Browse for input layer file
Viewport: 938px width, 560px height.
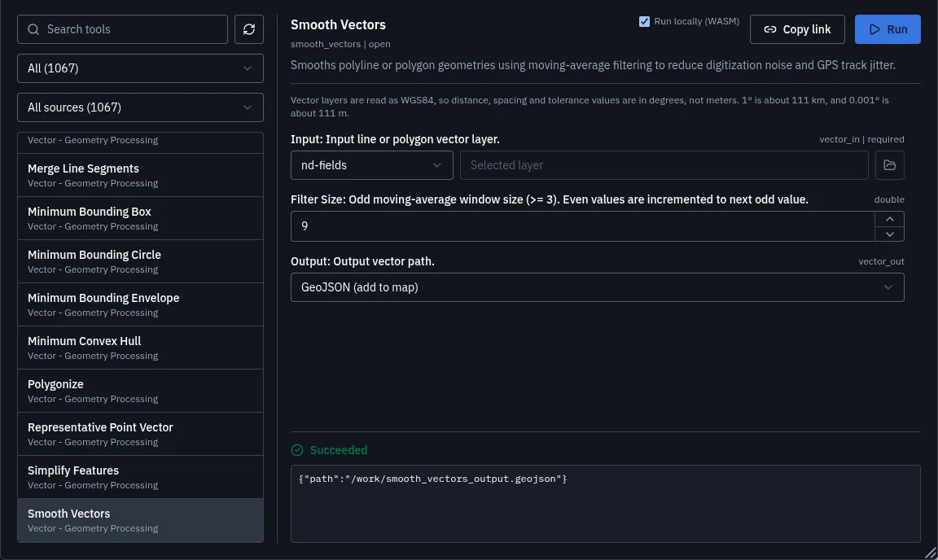[x=889, y=165]
